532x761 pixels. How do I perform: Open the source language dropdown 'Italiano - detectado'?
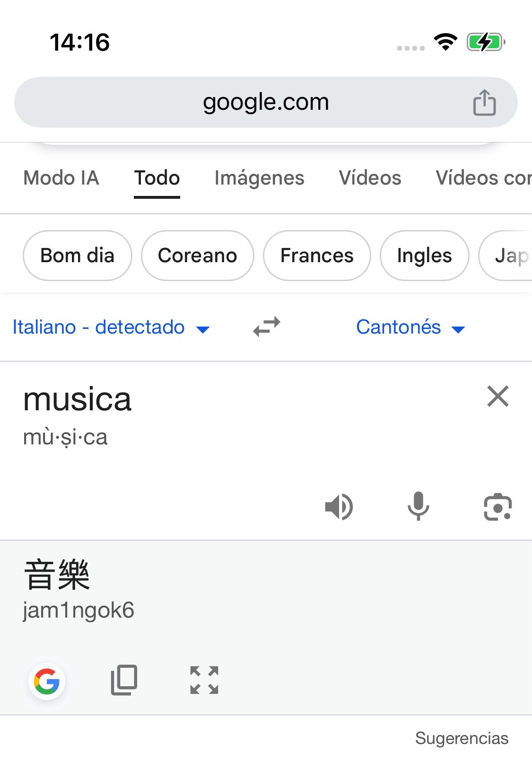111,327
